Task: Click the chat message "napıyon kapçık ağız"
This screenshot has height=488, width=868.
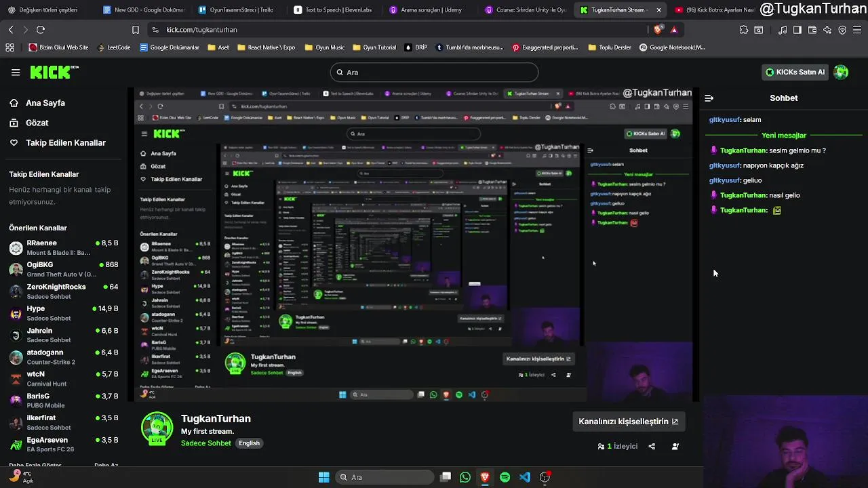Action: [x=773, y=165]
